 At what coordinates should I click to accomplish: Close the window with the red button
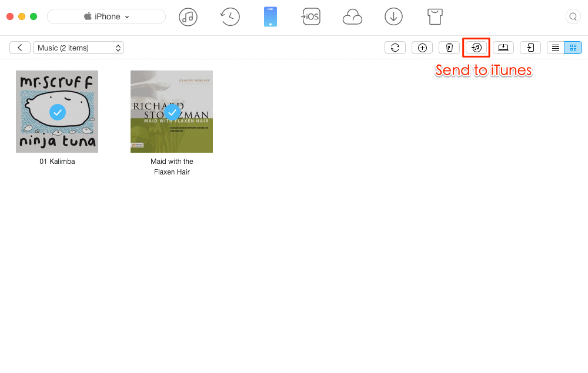10,16
